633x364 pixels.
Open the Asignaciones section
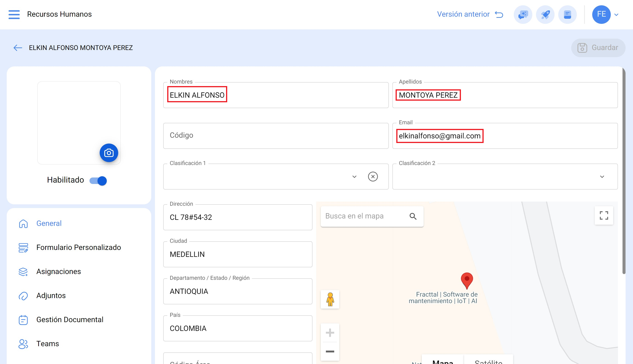[x=59, y=271]
